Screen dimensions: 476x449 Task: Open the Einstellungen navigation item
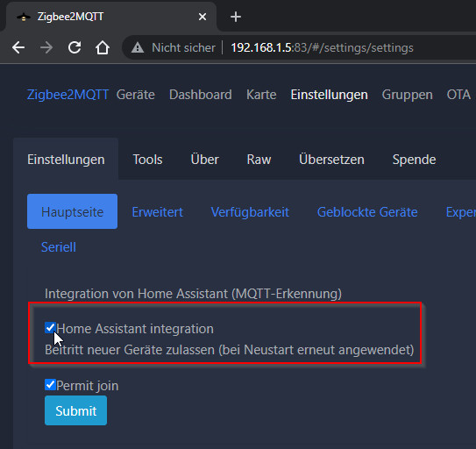[x=329, y=95]
